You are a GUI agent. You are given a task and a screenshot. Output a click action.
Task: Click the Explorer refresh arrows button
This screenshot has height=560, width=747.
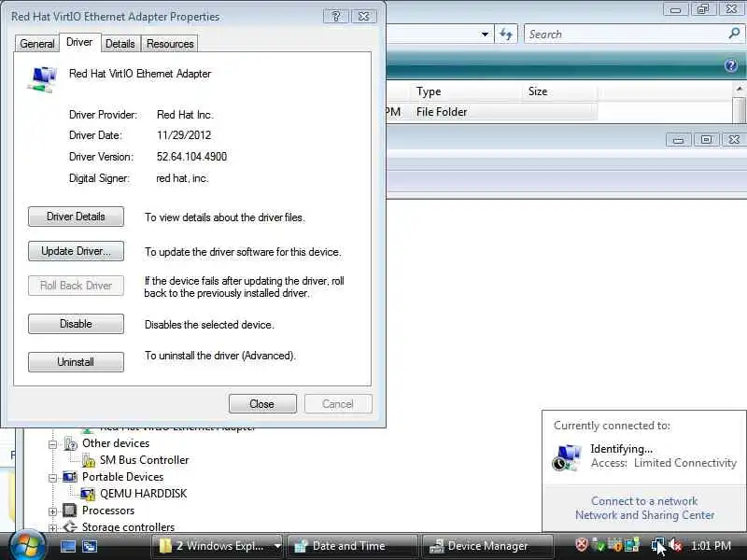506,35
